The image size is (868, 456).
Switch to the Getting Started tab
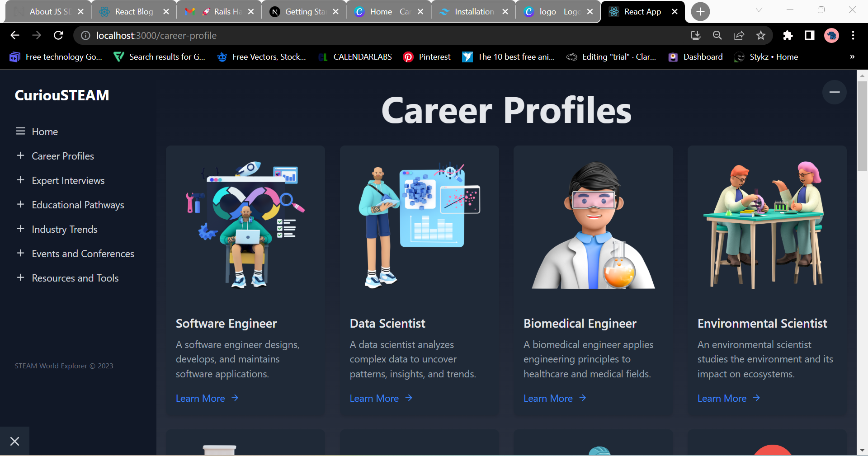point(305,12)
